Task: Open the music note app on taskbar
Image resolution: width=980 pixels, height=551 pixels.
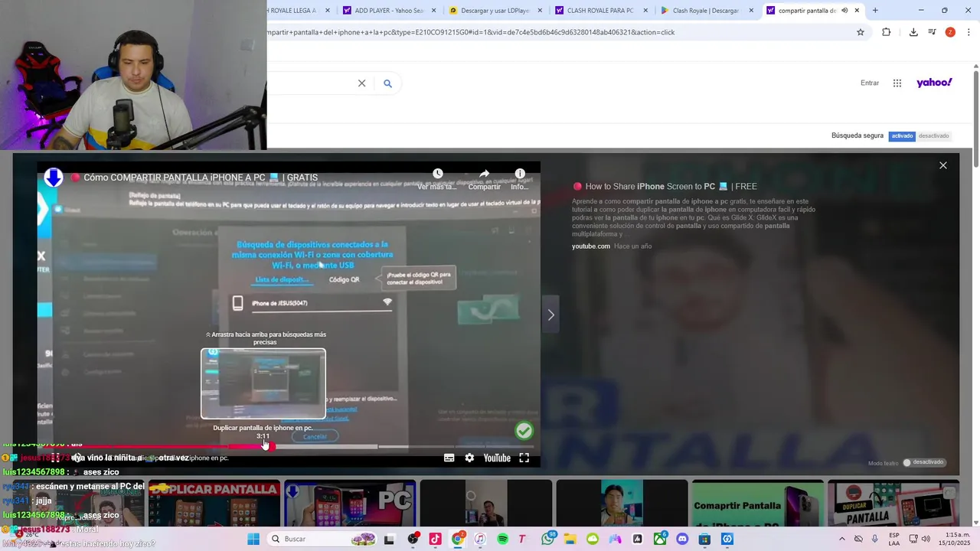Action: tap(480, 539)
